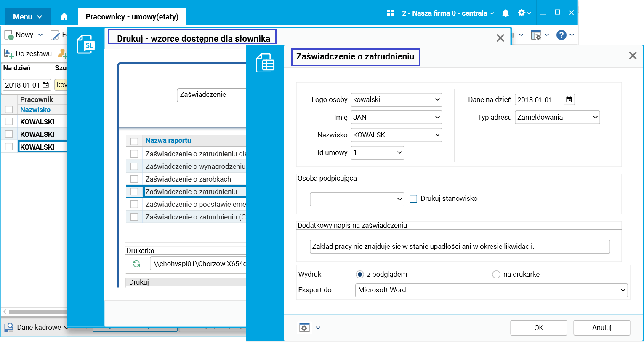Open the Nasza firma 0 - centrala selector
Image resolution: width=644 pixels, height=342 pixels.
click(448, 13)
